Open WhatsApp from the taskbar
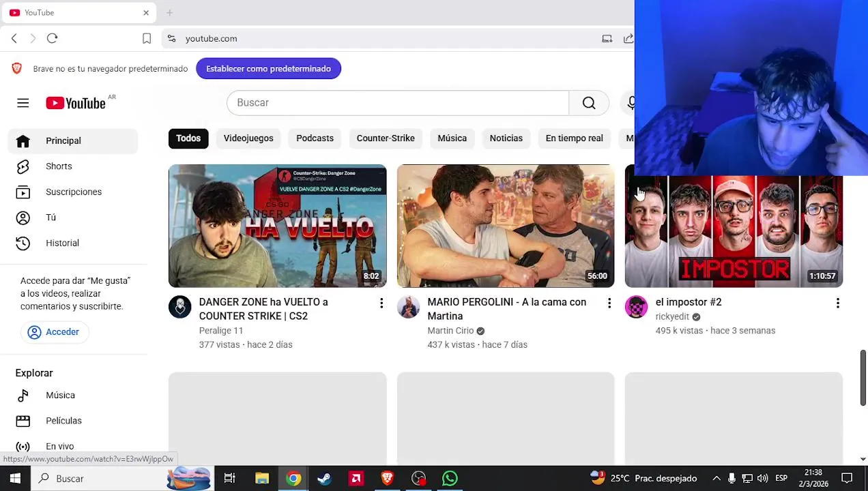The height and width of the screenshot is (491, 868). pyautogui.click(x=450, y=479)
